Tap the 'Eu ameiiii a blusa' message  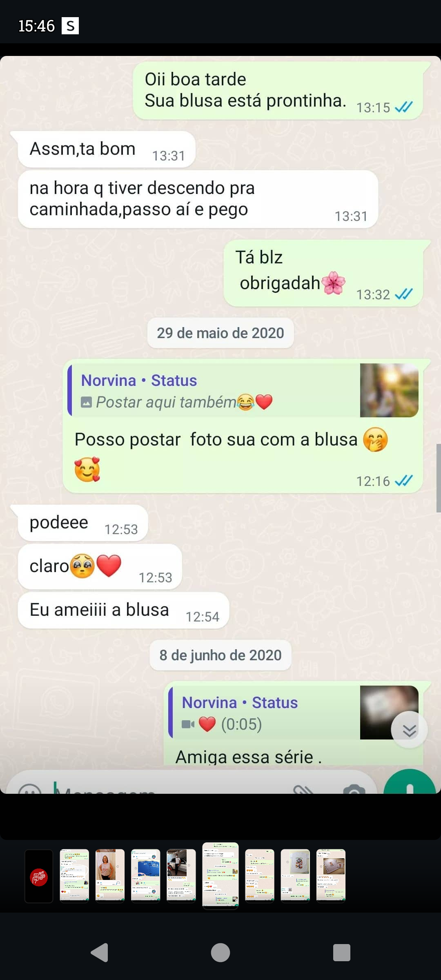123,610
